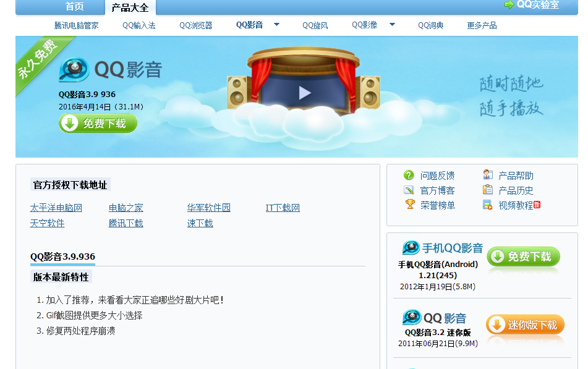Image resolution: width=588 pixels, height=369 pixels.
Task: Click the green 免费下载 button in banner
Action: (x=98, y=124)
